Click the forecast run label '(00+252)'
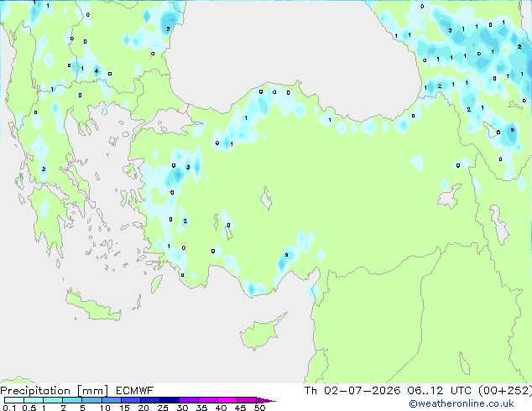 [x=505, y=391]
